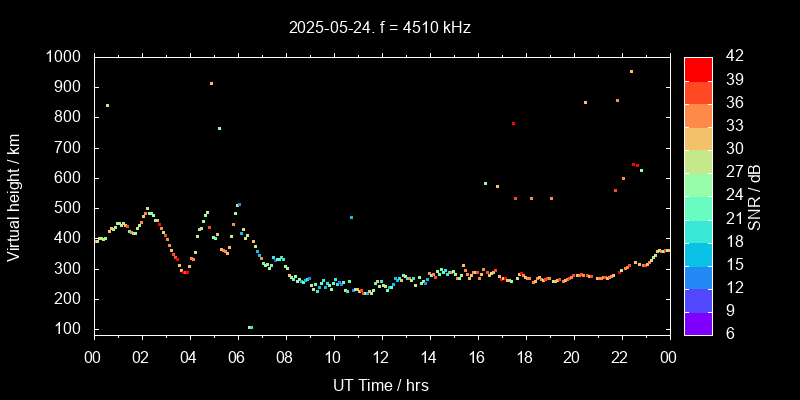Click the orange outlier near 950 km

coord(631,71)
